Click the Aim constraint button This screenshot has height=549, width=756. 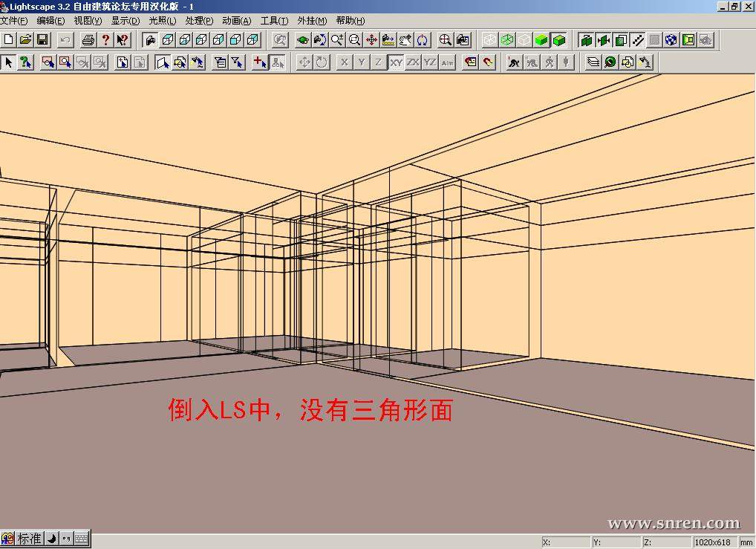[447, 62]
